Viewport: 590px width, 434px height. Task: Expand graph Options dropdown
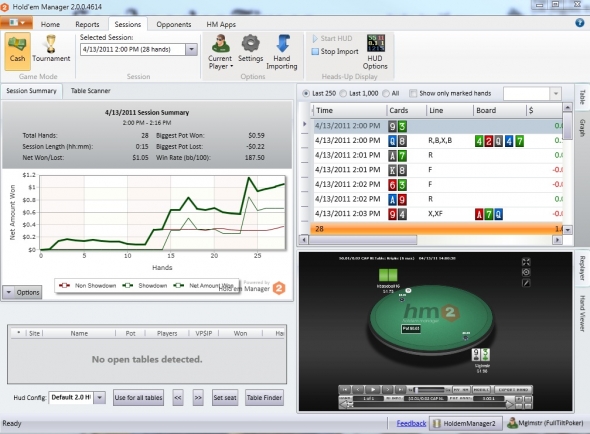[x=22, y=292]
